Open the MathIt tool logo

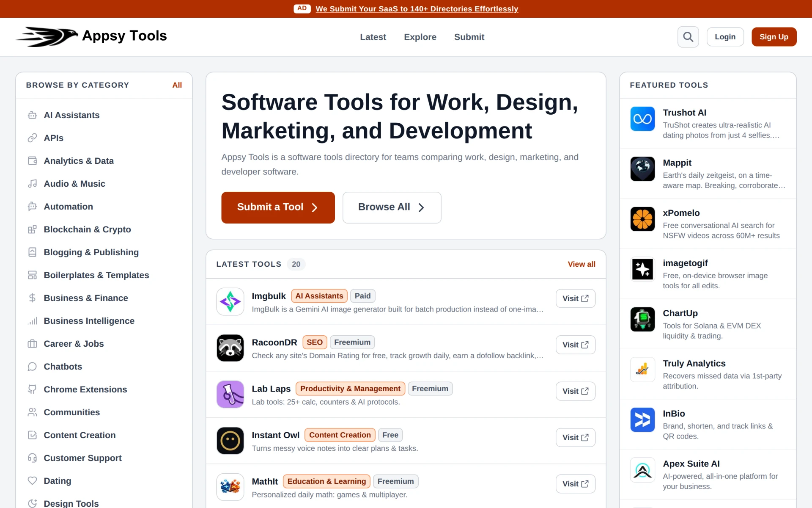[230, 487]
